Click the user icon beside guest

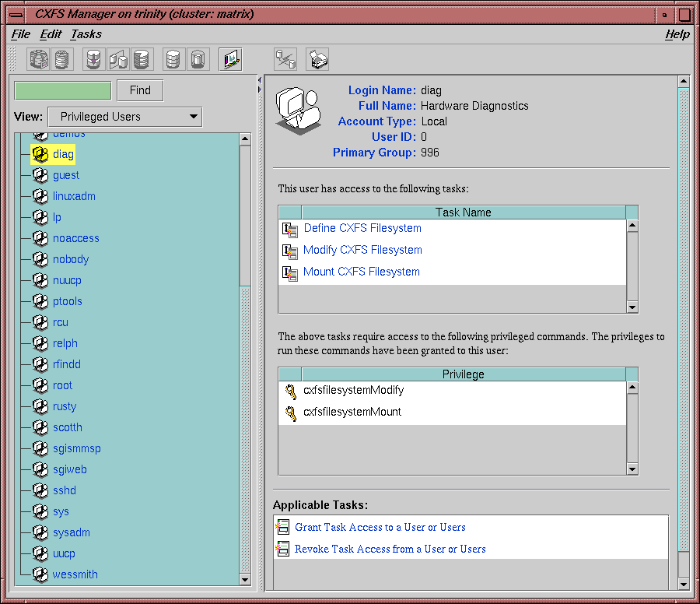click(40, 175)
